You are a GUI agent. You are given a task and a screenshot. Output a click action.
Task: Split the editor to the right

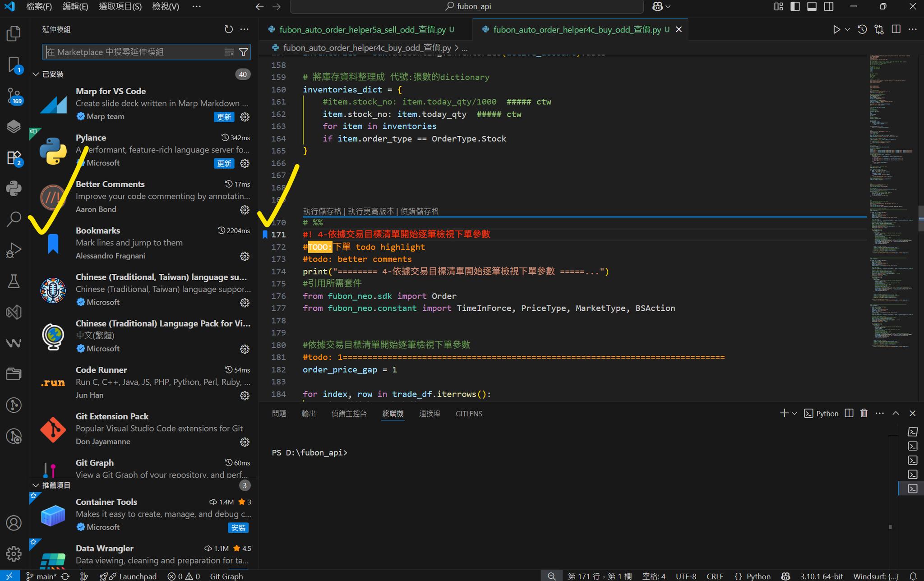(x=896, y=29)
